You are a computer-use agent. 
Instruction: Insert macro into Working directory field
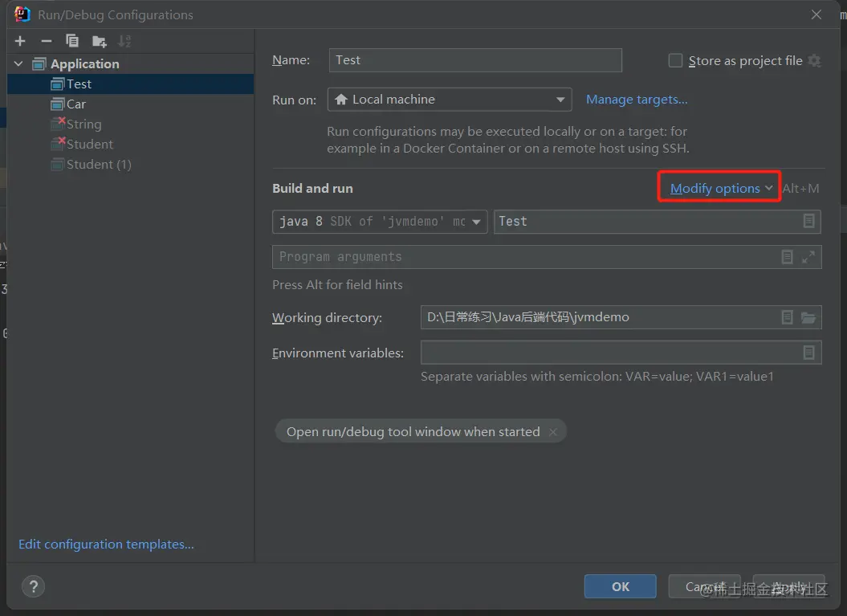click(787, 317)
